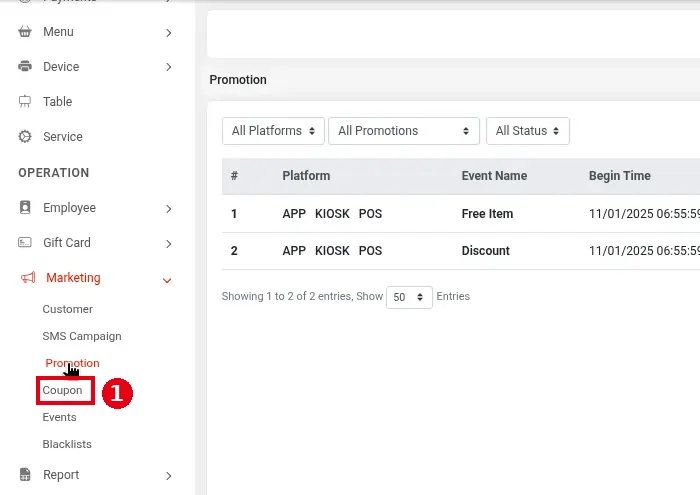Click POS tag in Free Item row

(370, 214)
